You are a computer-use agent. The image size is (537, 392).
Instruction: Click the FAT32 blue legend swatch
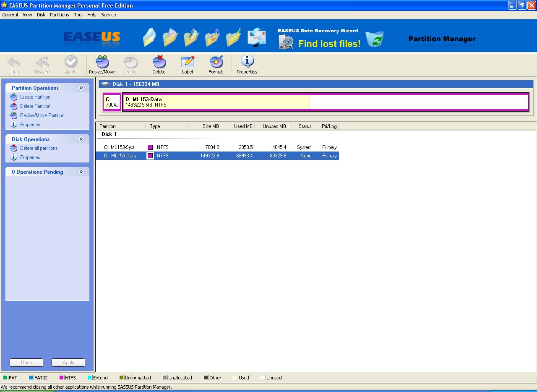[x=31, y=378]
